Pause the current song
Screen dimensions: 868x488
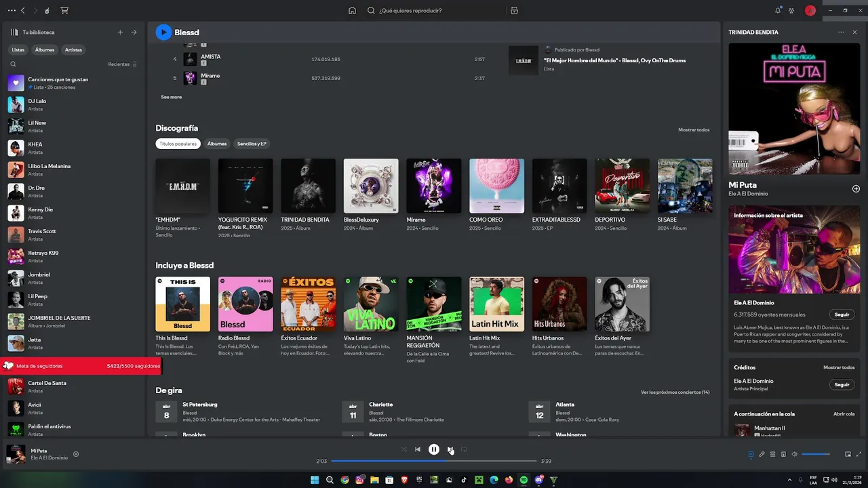[x=434, y=449]
